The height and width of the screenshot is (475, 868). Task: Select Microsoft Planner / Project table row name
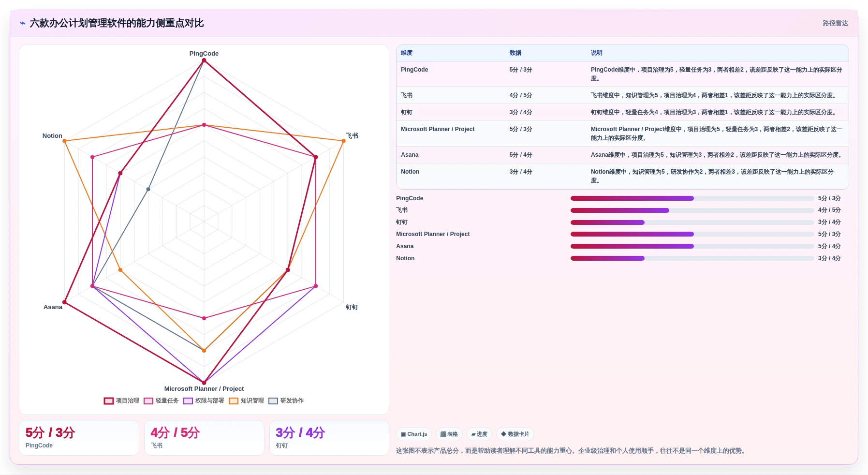(x=438, y=129)
